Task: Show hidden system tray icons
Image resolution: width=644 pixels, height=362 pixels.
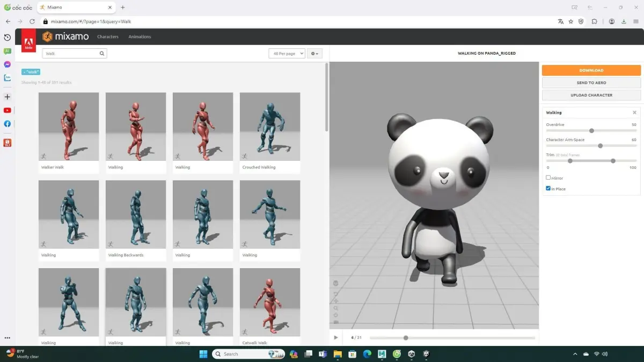Action: tap(575, 354)
